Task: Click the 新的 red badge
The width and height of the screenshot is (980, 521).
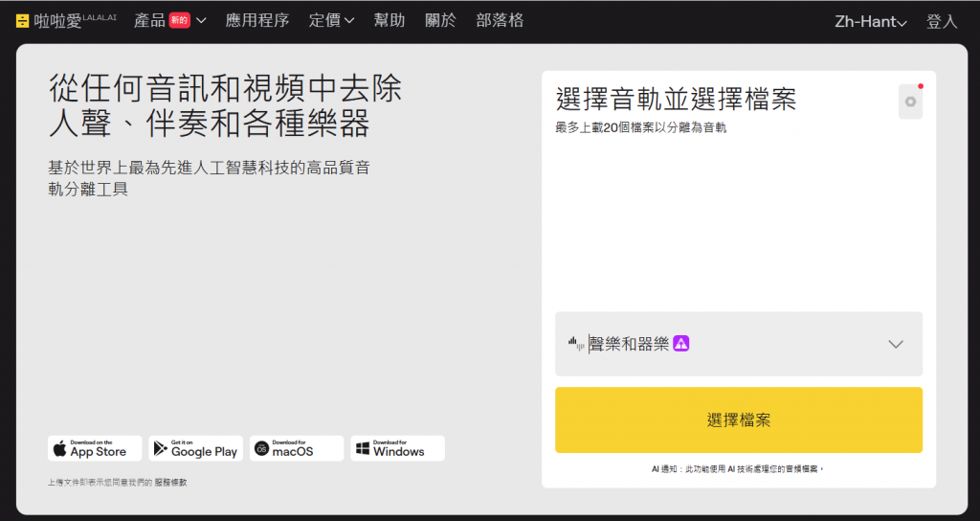Action: [179, 20]
